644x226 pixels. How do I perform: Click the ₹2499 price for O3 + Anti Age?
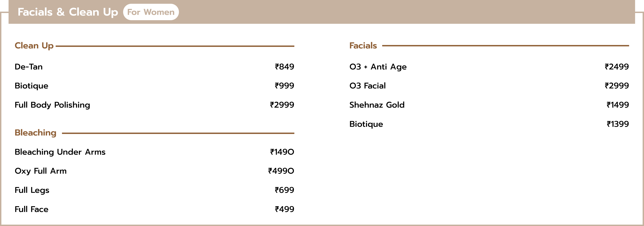[617, 67]
